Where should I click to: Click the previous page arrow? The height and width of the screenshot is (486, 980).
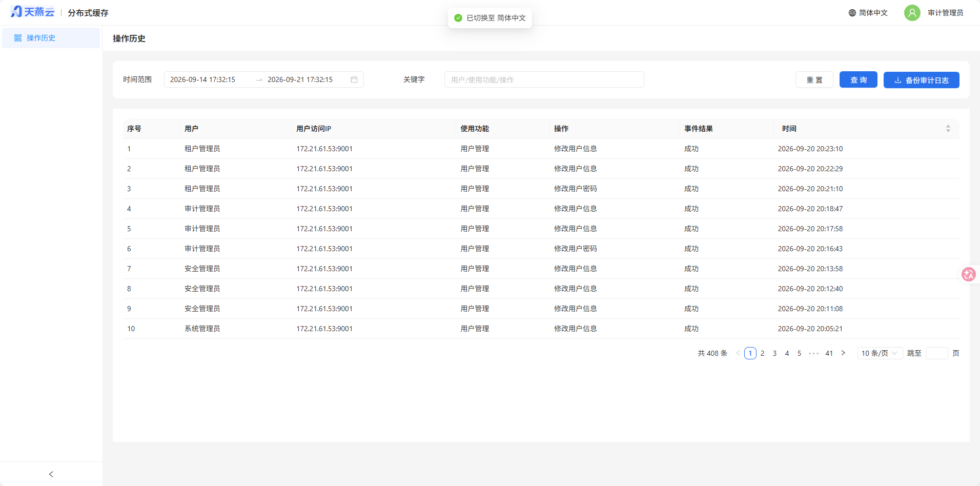[x=738, y=353]
